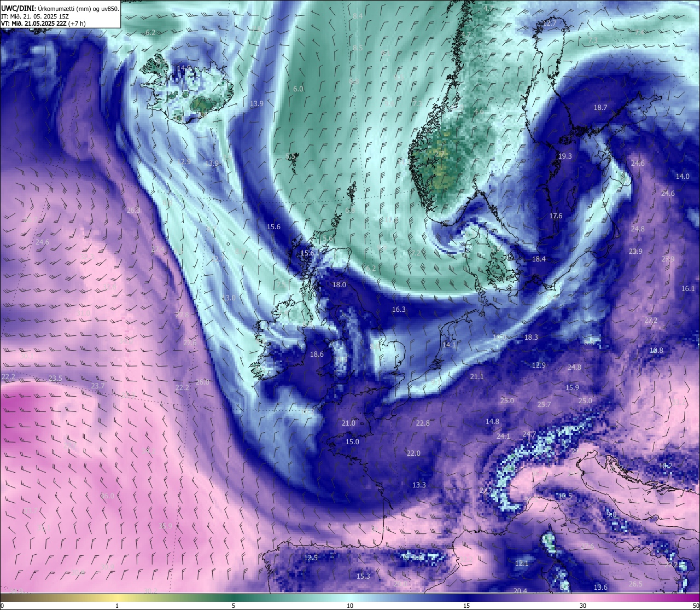Click the '18.6' value on the map
The image size is (700, 610).
click(317, 354)
